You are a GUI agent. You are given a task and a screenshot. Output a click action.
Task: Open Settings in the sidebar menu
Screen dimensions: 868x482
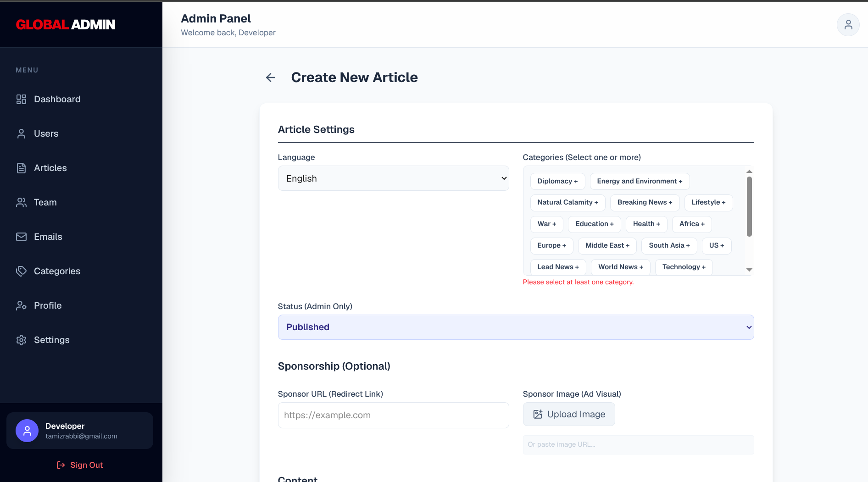(x=52, y=340)
